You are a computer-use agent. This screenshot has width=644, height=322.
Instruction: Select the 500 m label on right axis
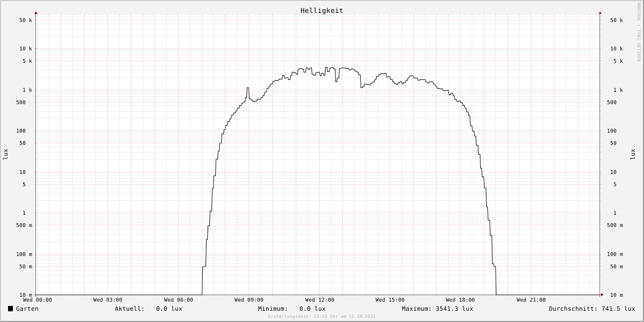[615, 225]
